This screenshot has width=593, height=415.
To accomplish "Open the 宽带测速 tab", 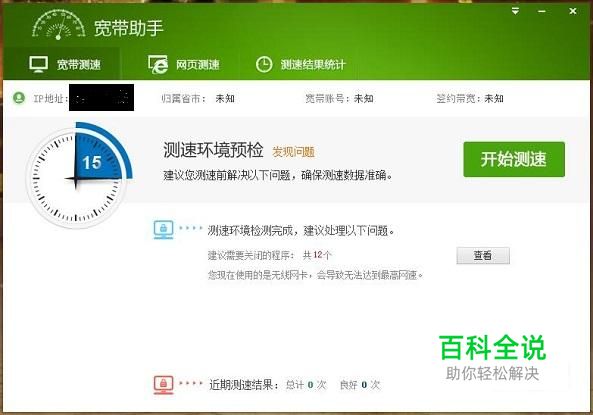I will point(62,64).
